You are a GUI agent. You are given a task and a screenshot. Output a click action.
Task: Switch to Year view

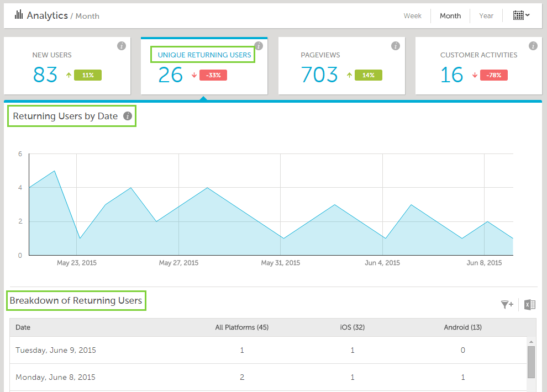(x=486, y=15)
